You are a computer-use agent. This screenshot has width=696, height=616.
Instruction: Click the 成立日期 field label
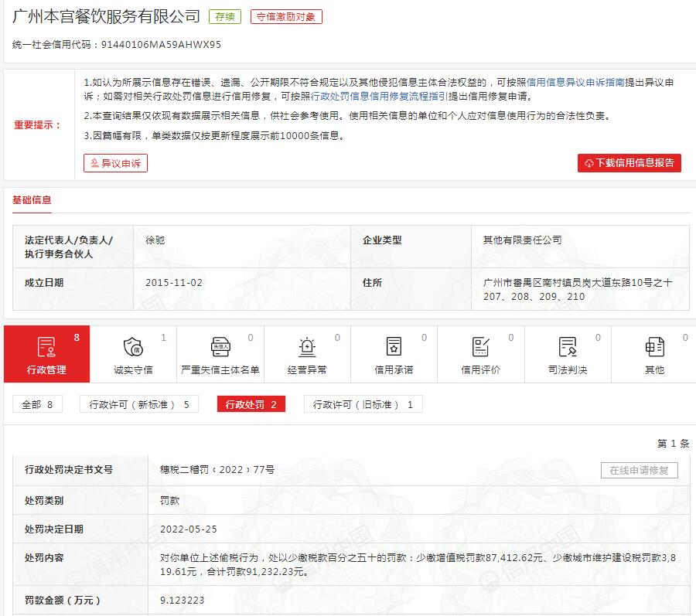(44, 283)
